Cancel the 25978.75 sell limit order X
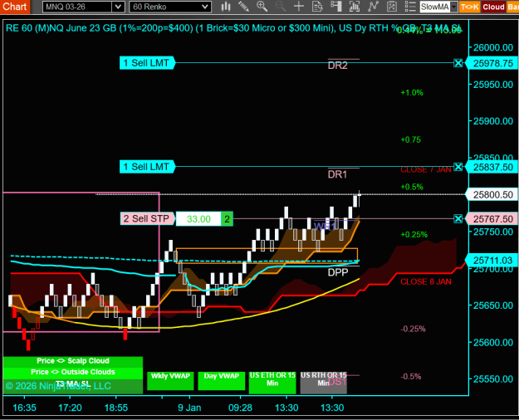The width and height of the screenshot is (519, 420). click(458, 63)
